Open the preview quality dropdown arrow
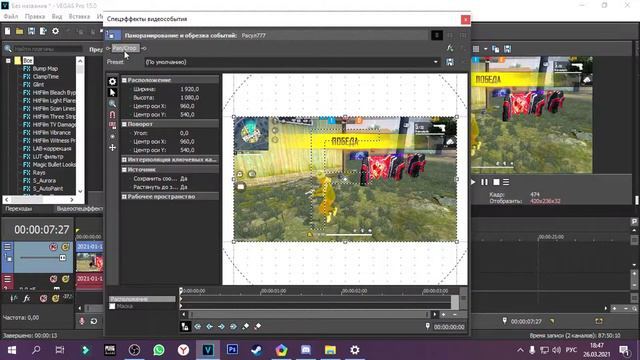The image size is (640, 360). tap(485, 49)
